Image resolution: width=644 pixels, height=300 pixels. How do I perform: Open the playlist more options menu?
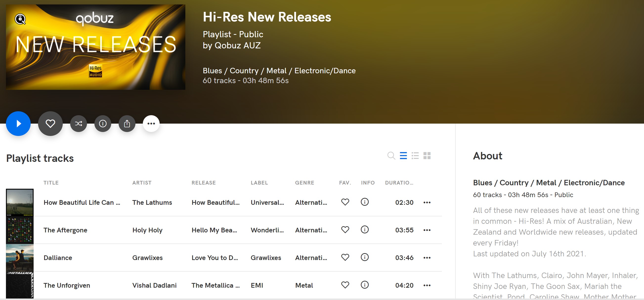(x=151, y=124)
